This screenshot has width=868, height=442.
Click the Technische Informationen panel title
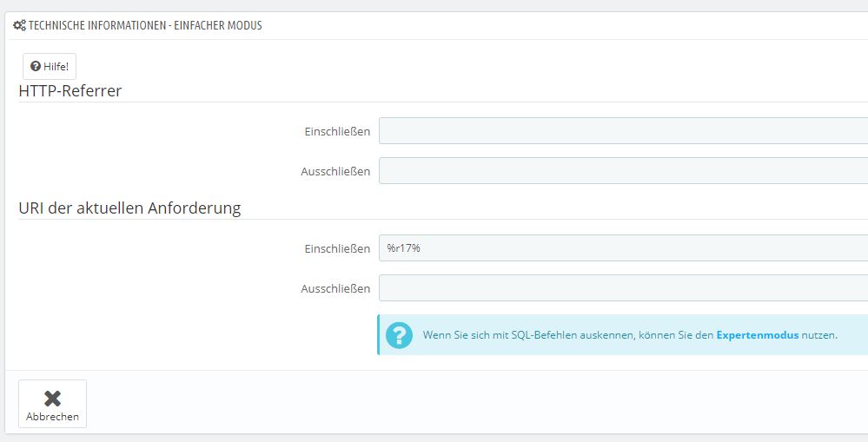pyautogui.click(x=145, y=26)
